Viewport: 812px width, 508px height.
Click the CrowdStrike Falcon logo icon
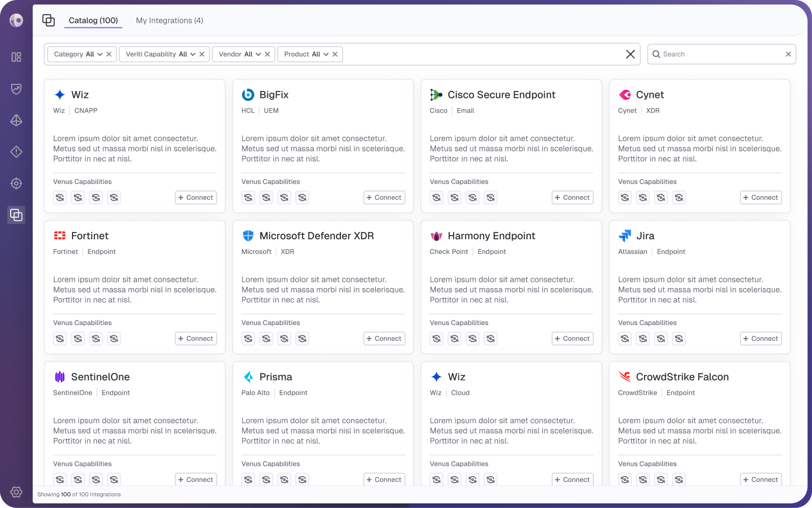coord(625,376)
